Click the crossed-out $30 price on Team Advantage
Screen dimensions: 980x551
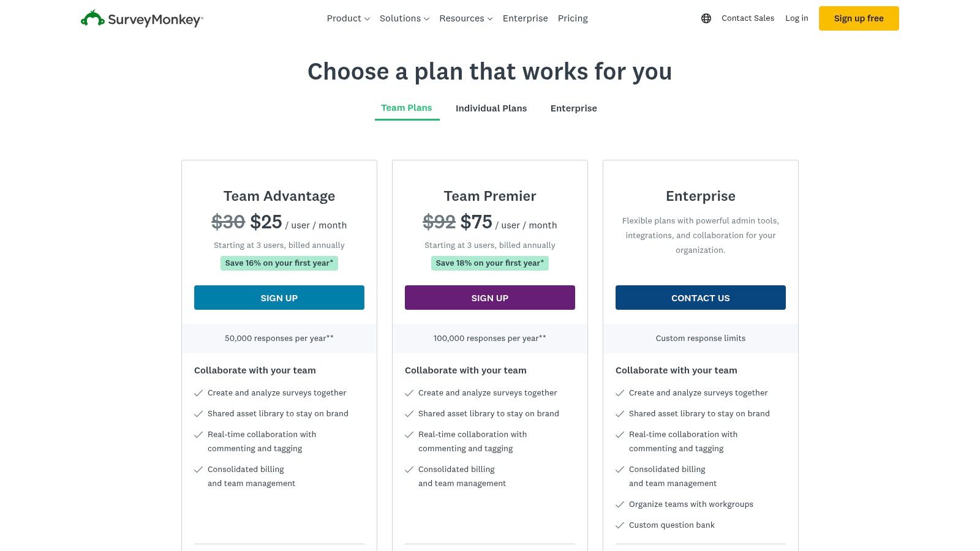(x=227, y=222)
